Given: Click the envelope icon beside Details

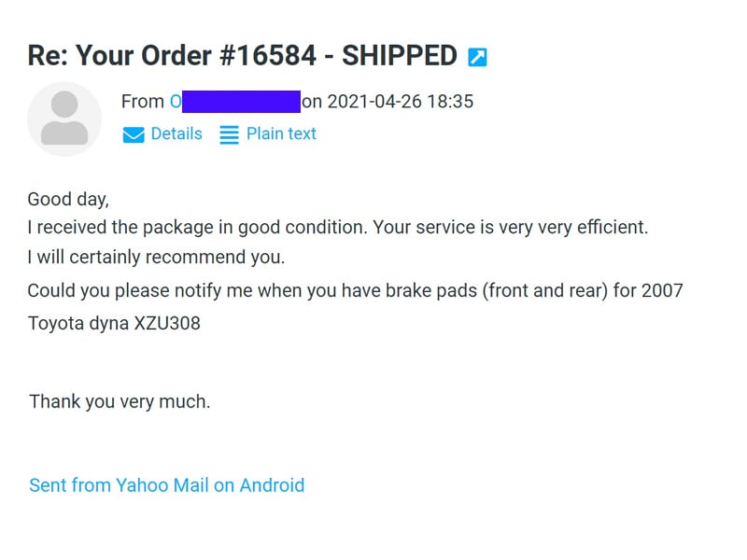Looking at the screenshot, I should coord(134,134).
